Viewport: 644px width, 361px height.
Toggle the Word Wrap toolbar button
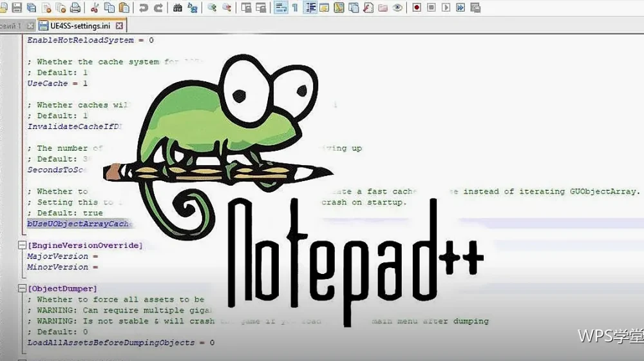point(281,7)
